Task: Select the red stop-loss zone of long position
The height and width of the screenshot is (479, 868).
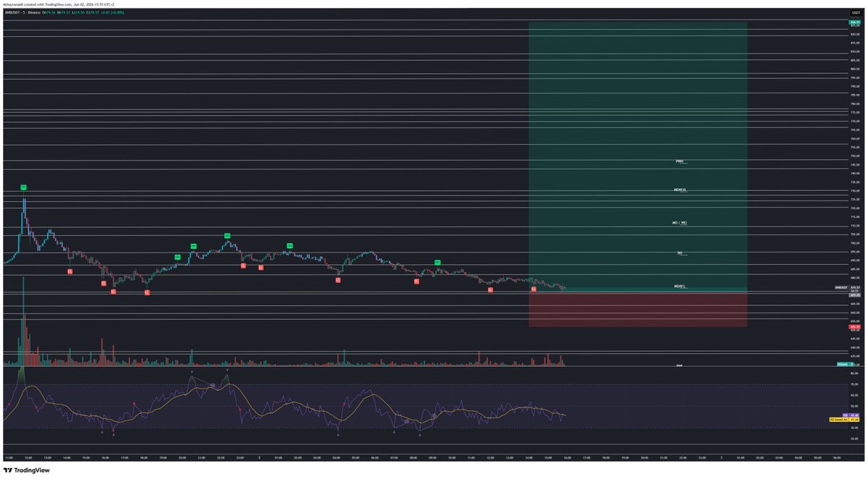Action: tap(638, 309)
